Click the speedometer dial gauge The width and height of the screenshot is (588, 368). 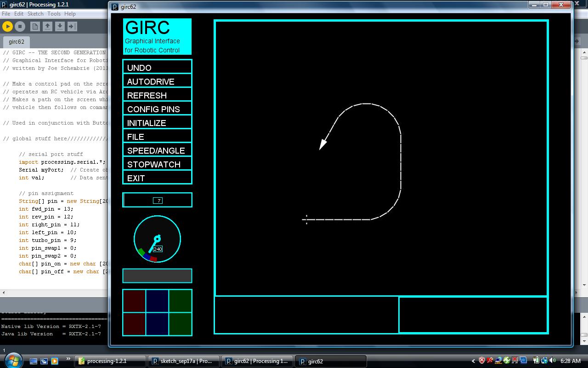pos(157,239)
